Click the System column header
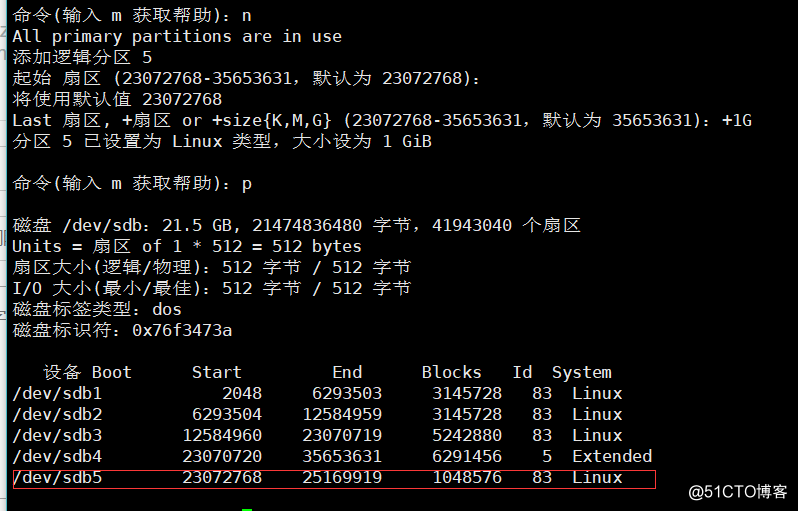The image size is (798, 511). click(x=582, y=373)
